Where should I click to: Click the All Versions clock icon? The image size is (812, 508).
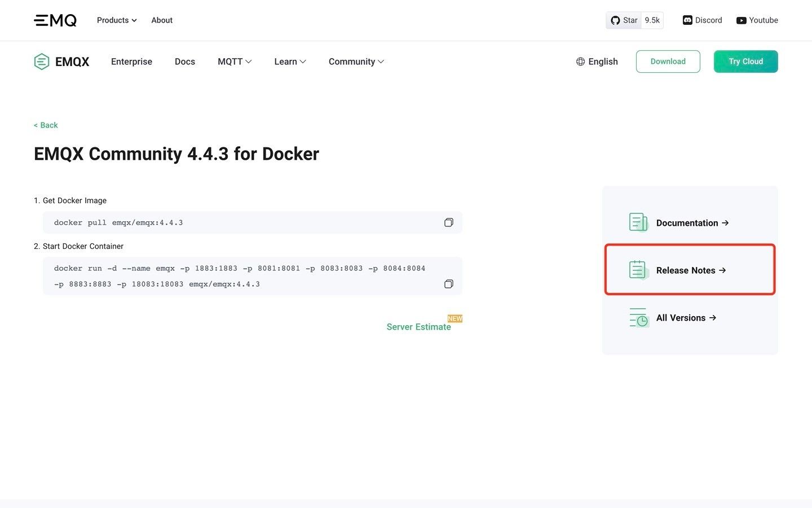639,318
